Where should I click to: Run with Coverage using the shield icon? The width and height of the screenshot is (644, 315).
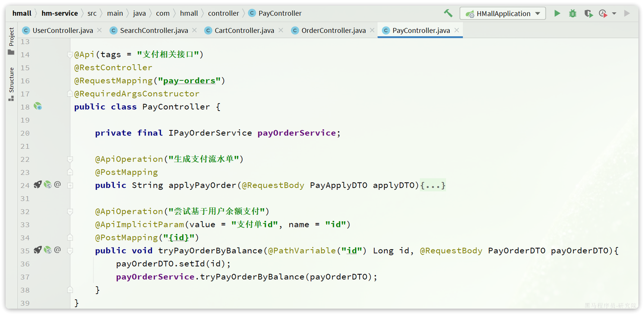pyautogui.click(x=588, y=14)
